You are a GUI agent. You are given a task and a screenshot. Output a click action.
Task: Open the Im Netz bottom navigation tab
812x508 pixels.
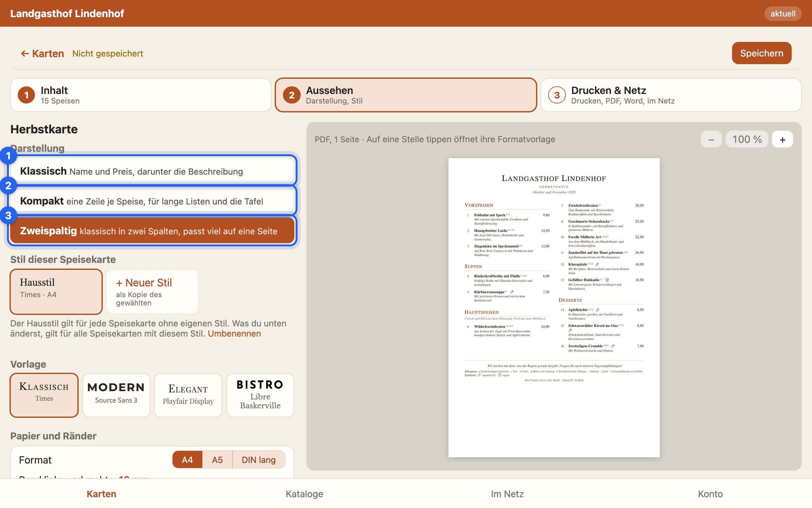(x=507, y=494)
